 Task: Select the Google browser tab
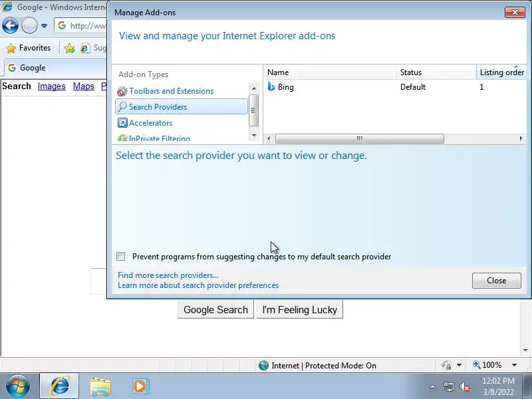coord(55,68)
